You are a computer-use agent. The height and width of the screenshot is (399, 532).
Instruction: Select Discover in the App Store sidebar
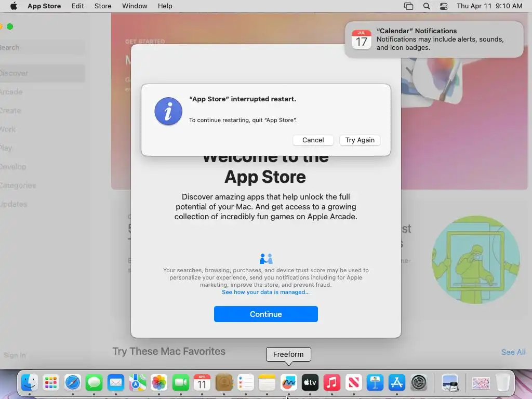point(42,73)
